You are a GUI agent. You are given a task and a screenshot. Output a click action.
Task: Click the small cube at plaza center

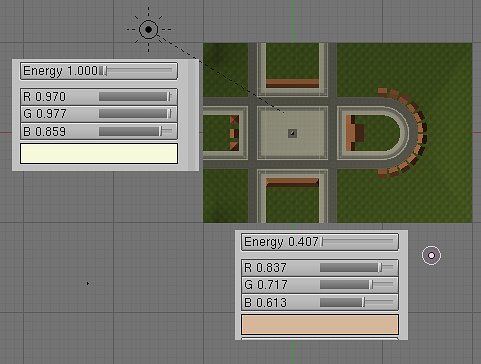292,133
